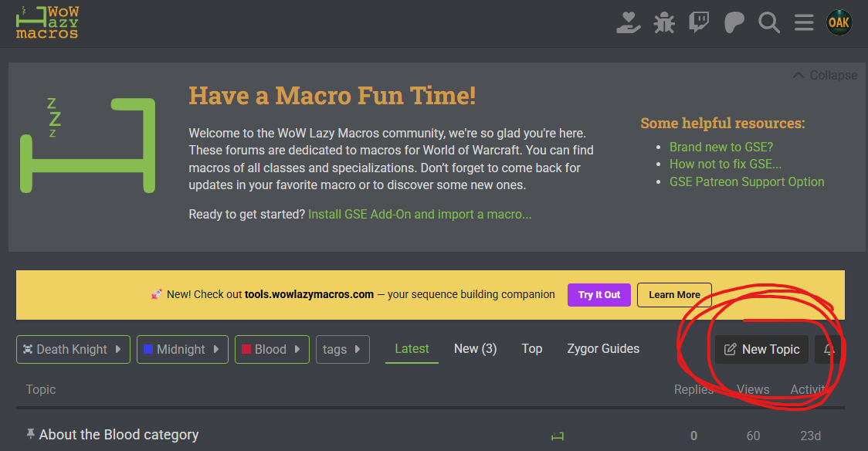This screenshot has width=868, height=451.
Task: Click the New Topic button
Action: click(x=761, y=350)
